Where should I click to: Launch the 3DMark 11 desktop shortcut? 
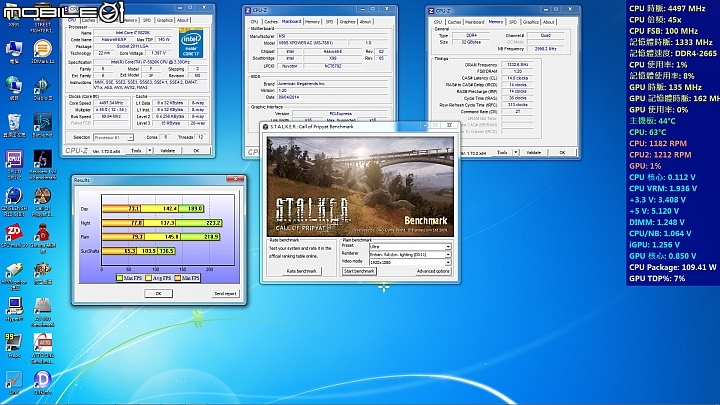pos(42,50)
